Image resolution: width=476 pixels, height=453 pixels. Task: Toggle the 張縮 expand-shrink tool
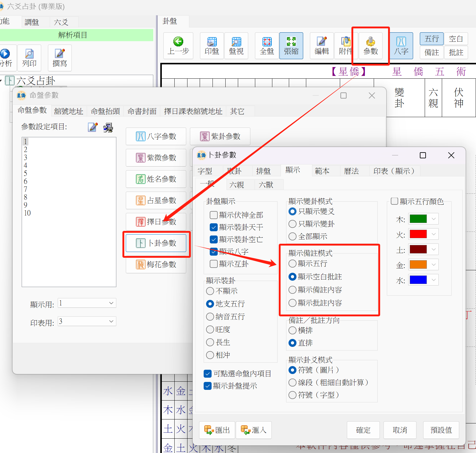[291, 45]
